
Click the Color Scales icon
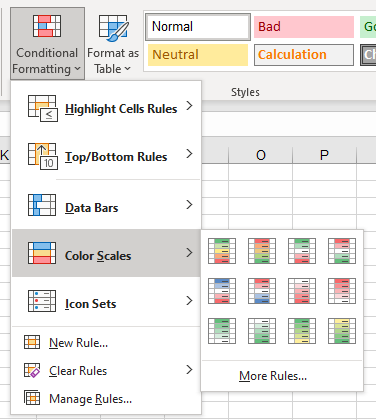tap(42, 253)
